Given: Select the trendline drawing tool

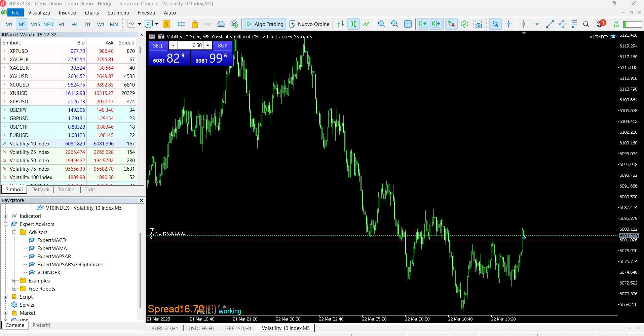Looking at the screenshot, I should [550, 24].
